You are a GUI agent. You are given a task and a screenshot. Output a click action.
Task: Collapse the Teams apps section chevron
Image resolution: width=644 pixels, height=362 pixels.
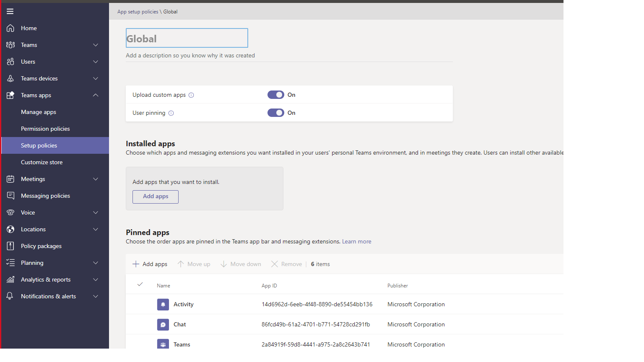point(96,95)
